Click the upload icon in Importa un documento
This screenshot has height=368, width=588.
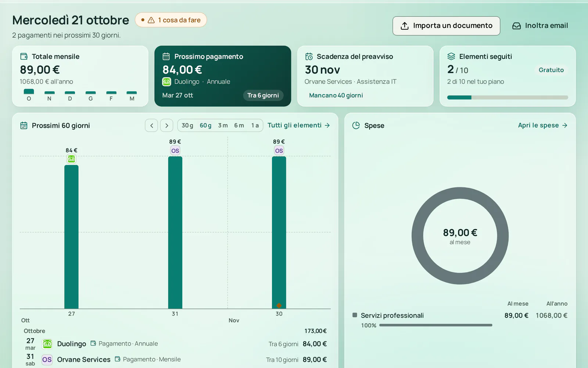coord(405,26)
